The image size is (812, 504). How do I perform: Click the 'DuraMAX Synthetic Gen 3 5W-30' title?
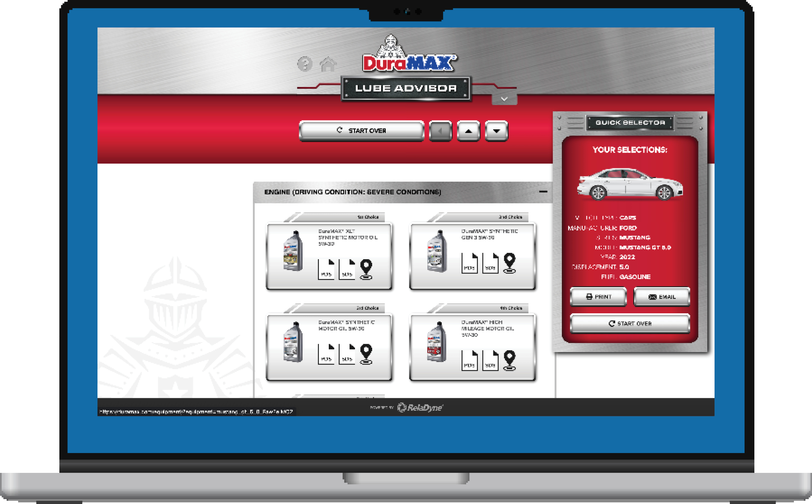(490, 234)
